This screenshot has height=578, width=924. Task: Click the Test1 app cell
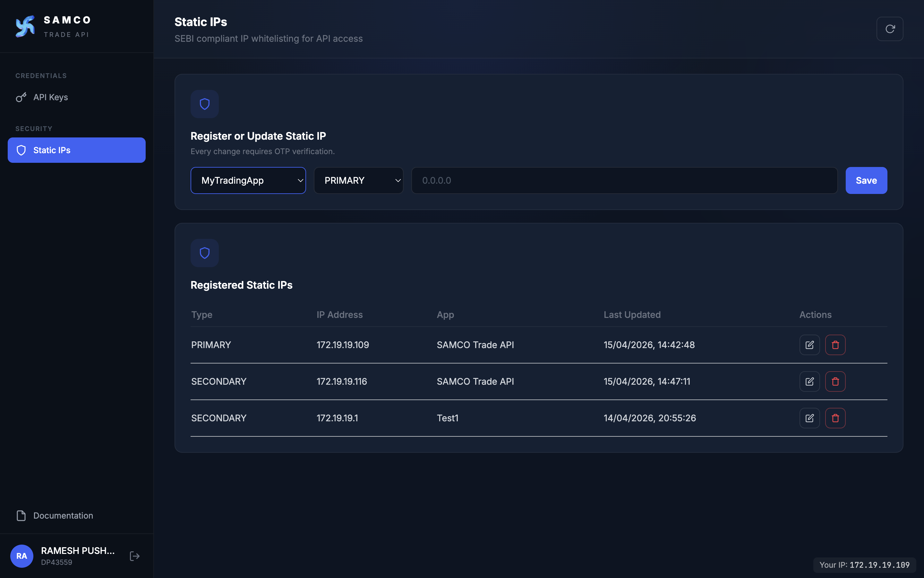point(448,418)
